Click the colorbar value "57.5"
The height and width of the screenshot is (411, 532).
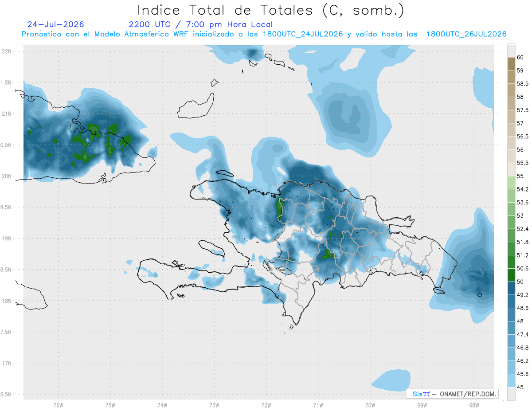pyautogui.click(x=523, y=110)
